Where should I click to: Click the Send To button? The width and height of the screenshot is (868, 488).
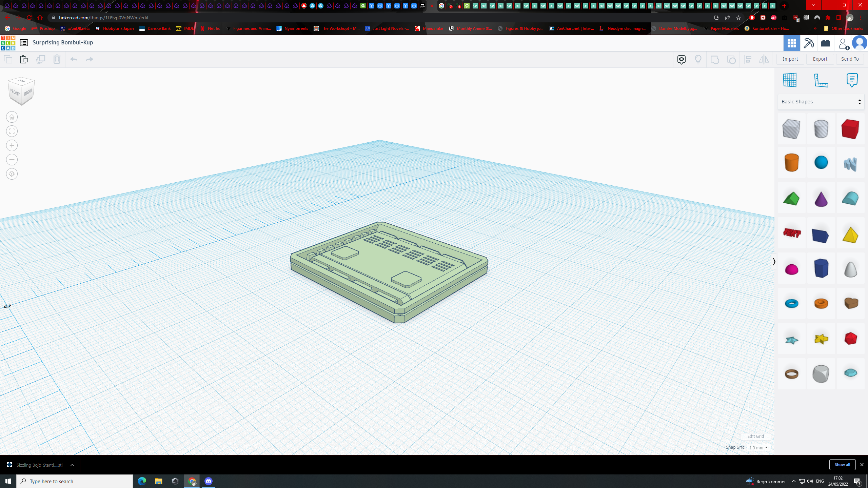(x=850, y=59)
